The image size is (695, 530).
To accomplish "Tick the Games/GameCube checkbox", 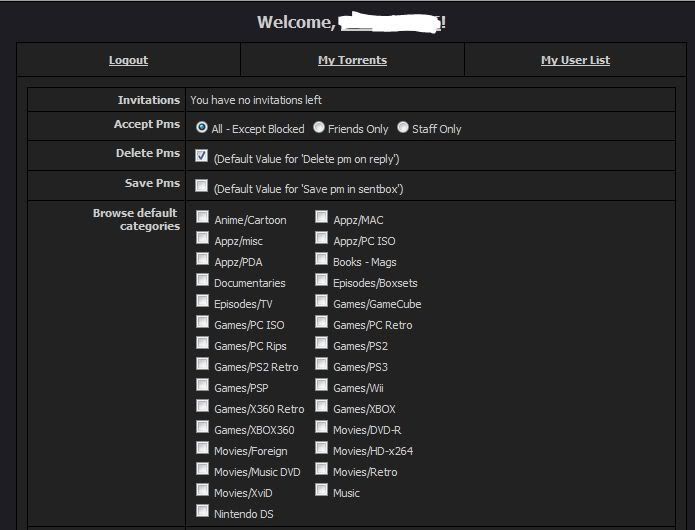I will click(321, 302).
